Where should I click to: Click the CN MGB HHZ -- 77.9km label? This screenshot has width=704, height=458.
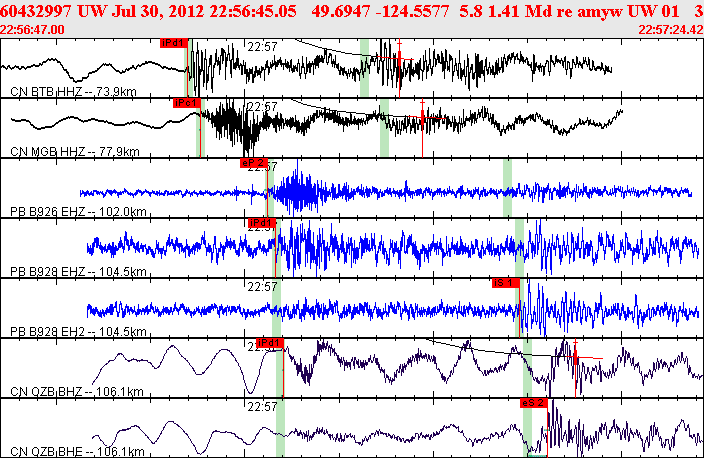tap(75, 152)
